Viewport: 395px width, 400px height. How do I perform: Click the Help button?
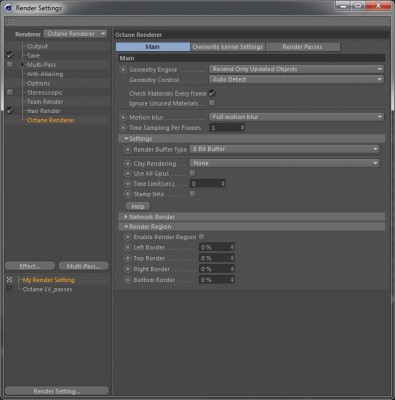(x=138, y=206)
